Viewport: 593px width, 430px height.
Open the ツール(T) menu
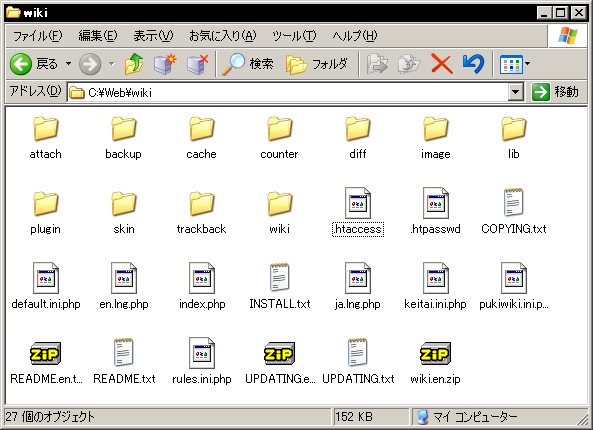pyautogui.click(x=294, y=36)
